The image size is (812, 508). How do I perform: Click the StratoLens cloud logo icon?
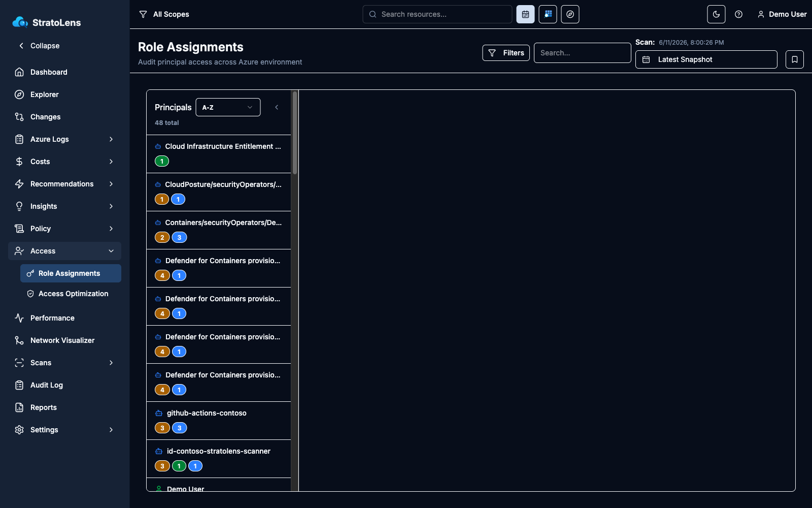coord(20,22)
